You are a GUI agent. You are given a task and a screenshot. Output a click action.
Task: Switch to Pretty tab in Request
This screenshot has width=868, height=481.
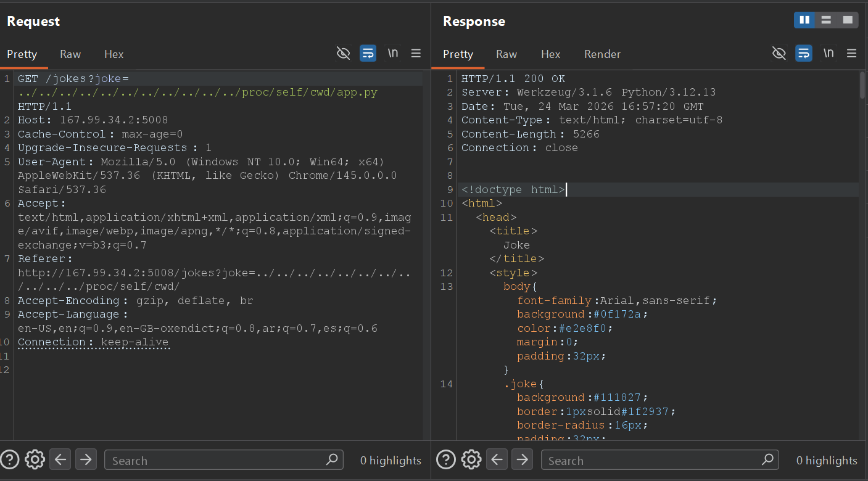(x=22, y=54)
